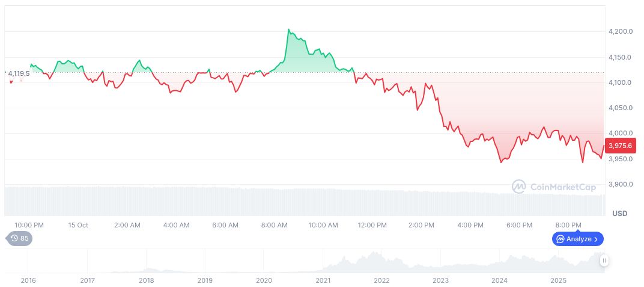Select 2016 on the year timeline navigator
Image resolution: width=644 pixels, height=287 pixels.
coord(28,280)
